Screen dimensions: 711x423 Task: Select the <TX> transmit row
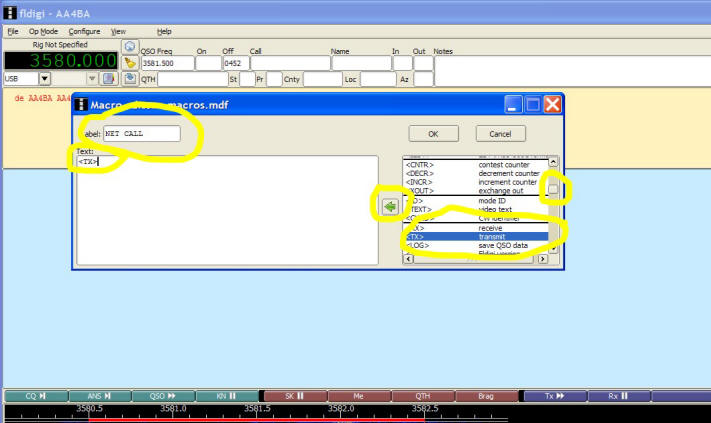[476, 237]
